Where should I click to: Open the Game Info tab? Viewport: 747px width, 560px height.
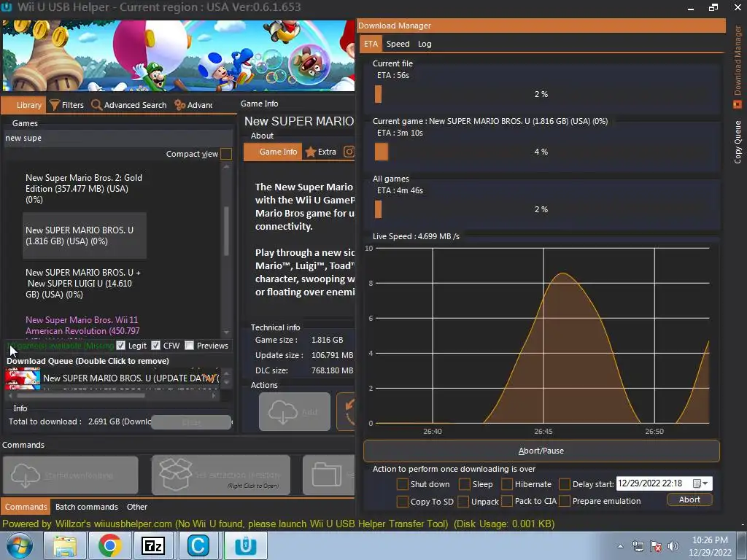click(273, 152)
